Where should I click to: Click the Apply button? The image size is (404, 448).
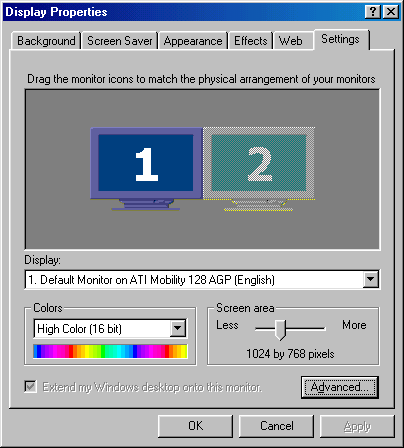click(357, 426)
